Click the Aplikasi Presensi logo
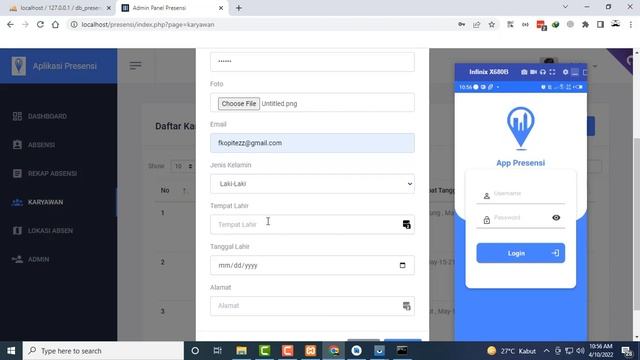Image resolution: width=640 pixels, height=360 pixels. point(18,66)
